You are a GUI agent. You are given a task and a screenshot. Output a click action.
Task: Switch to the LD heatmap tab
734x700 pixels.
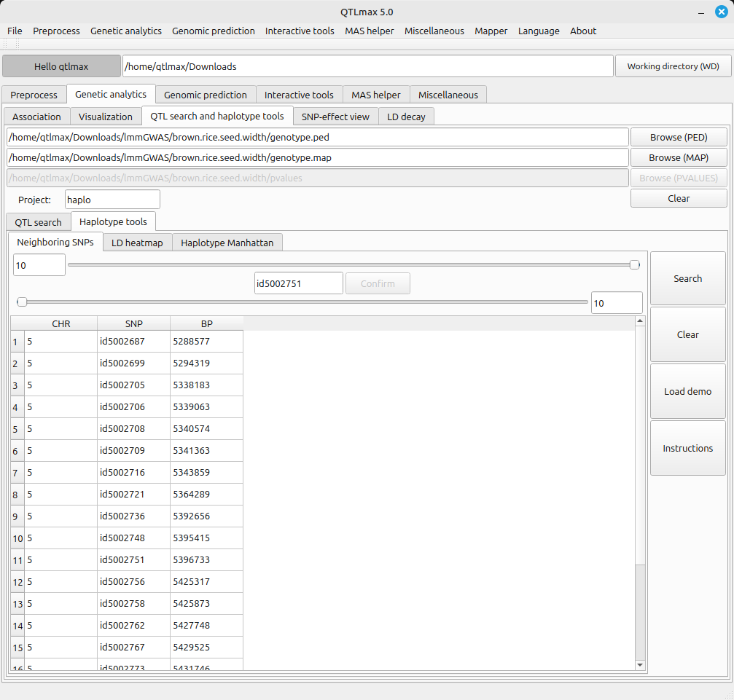(137, 243)
